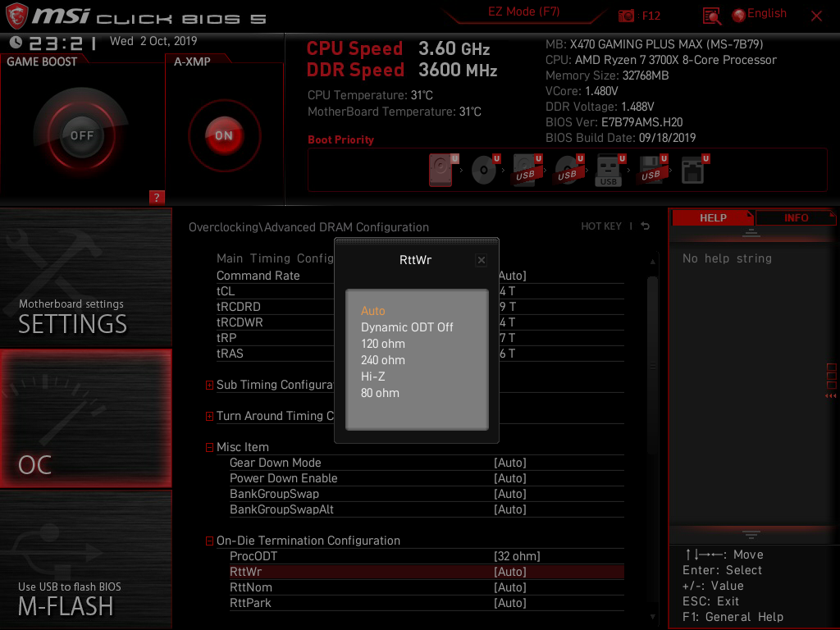Select the USB CD/DVD boot device icon
Viewport: 840px width, 630px height.
[x=569, y=170]
